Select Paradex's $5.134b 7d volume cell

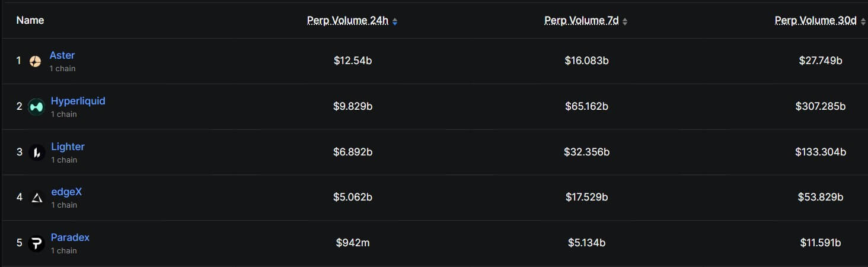[x=586, y=243]
